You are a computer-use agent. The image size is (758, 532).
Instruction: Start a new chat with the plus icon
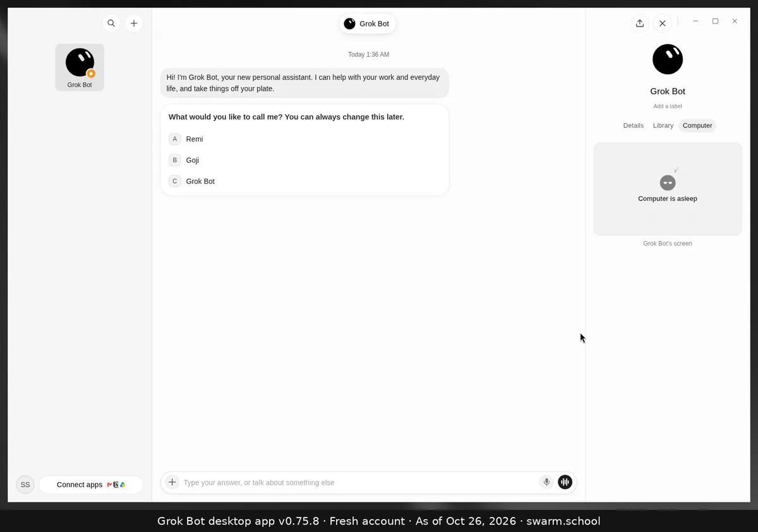(134, 23)
